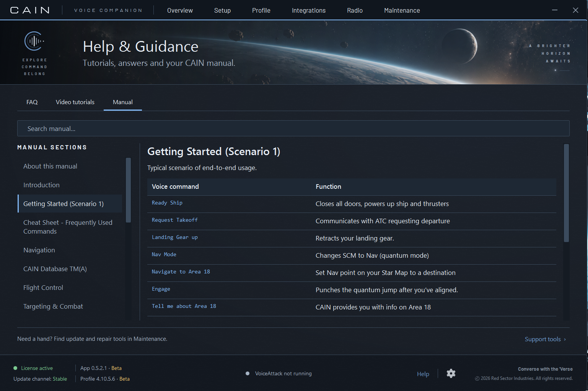The height and width of the screenshot is (391, 588).
Task: Switch to the Video tutorials tab
Action: click(75, 102)
